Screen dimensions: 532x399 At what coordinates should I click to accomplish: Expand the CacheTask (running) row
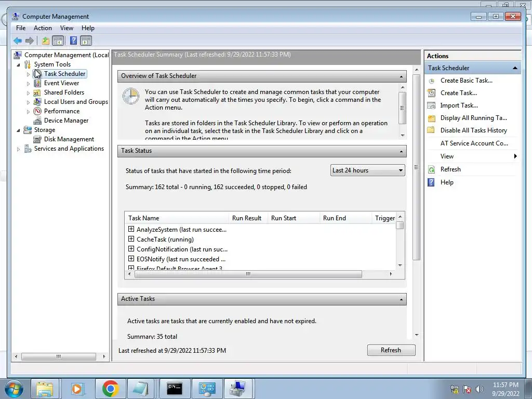pos(131,239)
